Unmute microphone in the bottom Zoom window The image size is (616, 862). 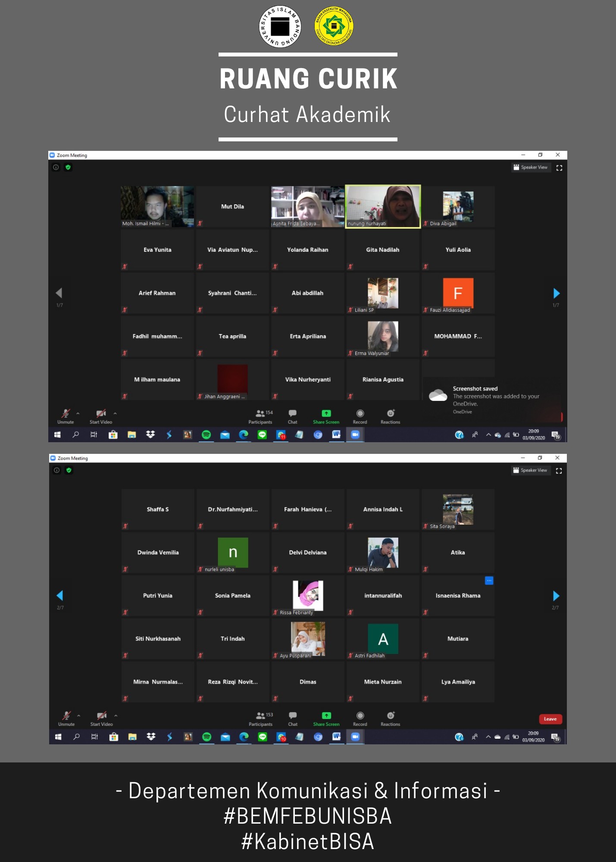pos(66,718)
